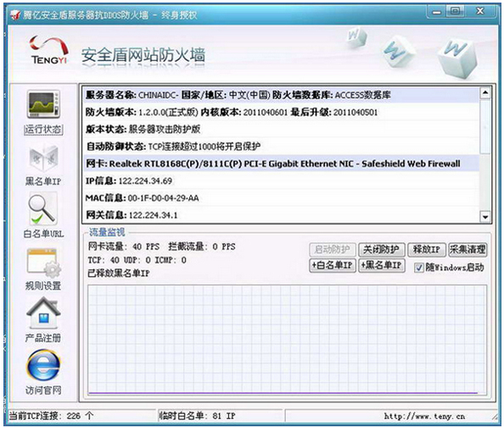
Task: Select the 网关信息 122.224.34.1 row
Action: click(x=281, y=215)
